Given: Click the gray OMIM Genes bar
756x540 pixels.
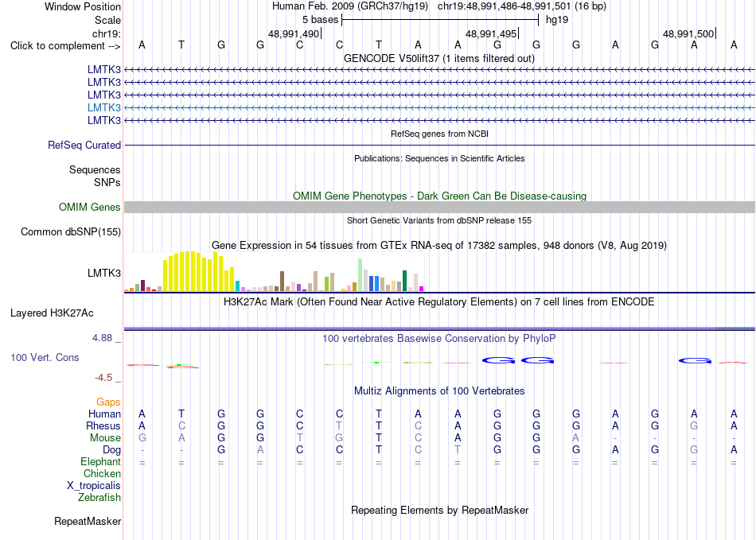Looking at the screenshot, I should (439, 207).
